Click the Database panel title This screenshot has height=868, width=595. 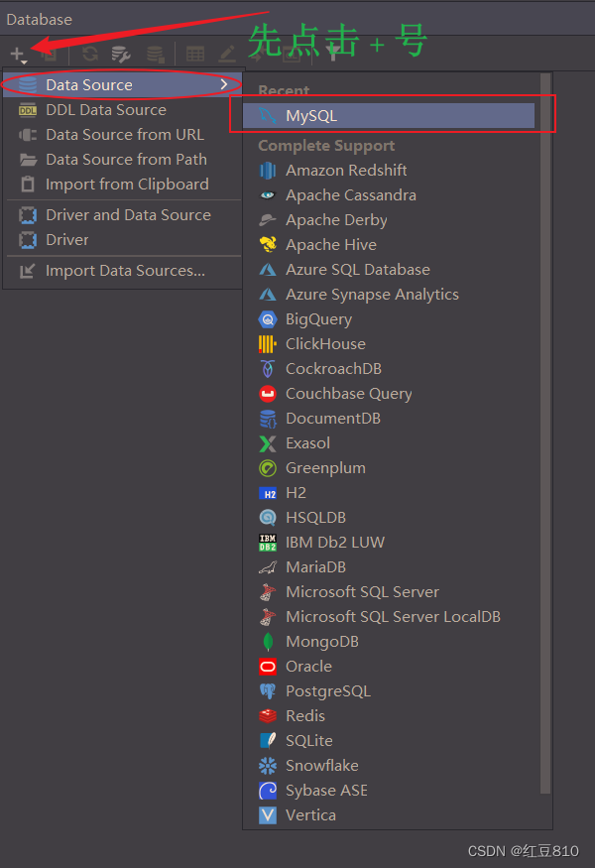[x=40, y=20]
